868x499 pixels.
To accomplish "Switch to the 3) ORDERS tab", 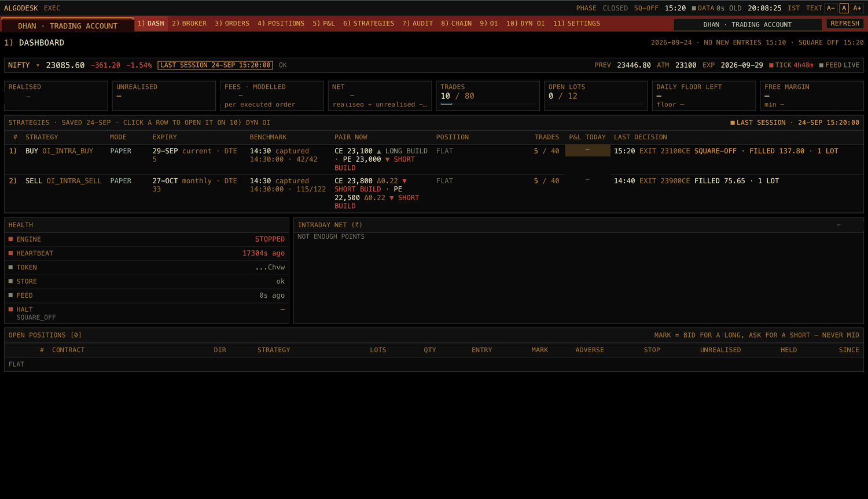I will [x=232, y=24].
